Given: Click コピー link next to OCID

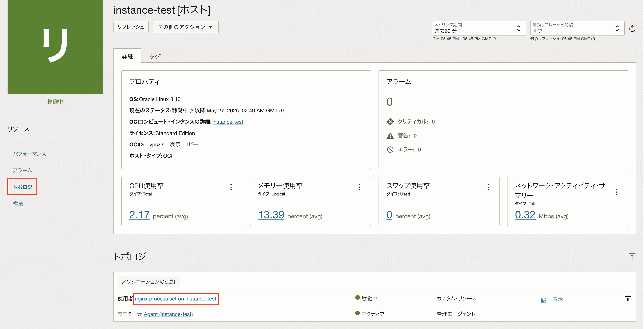Looking at the screenshot, I should click(191, 144).
